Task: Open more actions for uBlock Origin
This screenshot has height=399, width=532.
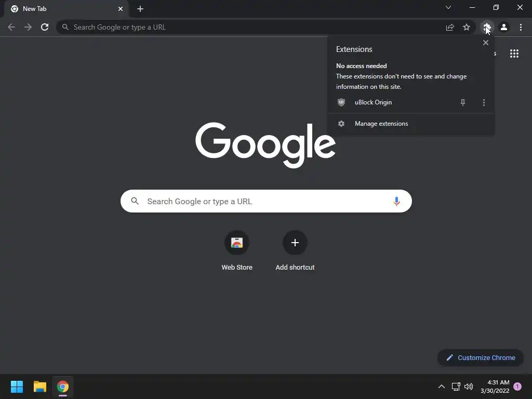Action: click(x=484, y=102)
